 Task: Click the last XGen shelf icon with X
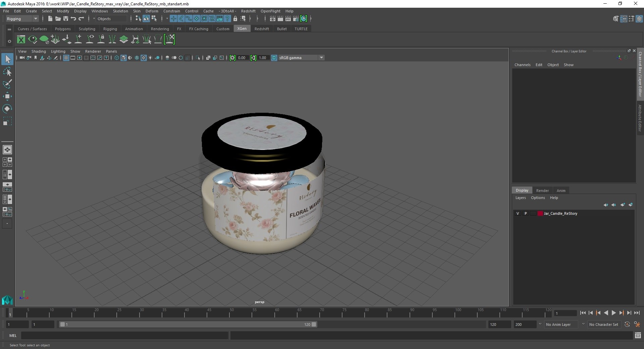pos(169,40)
